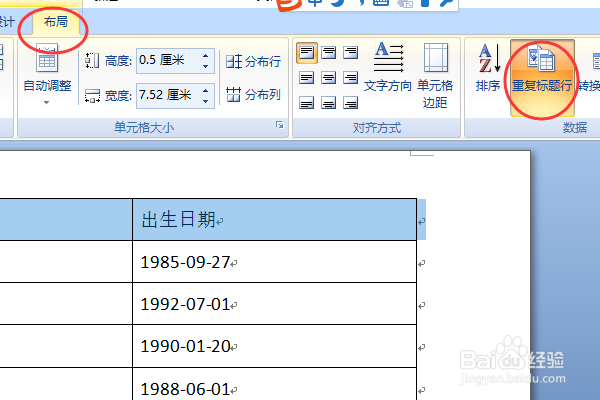
Task: Toggle 重复标题行 repeat header rows
Action: point(542,78)
